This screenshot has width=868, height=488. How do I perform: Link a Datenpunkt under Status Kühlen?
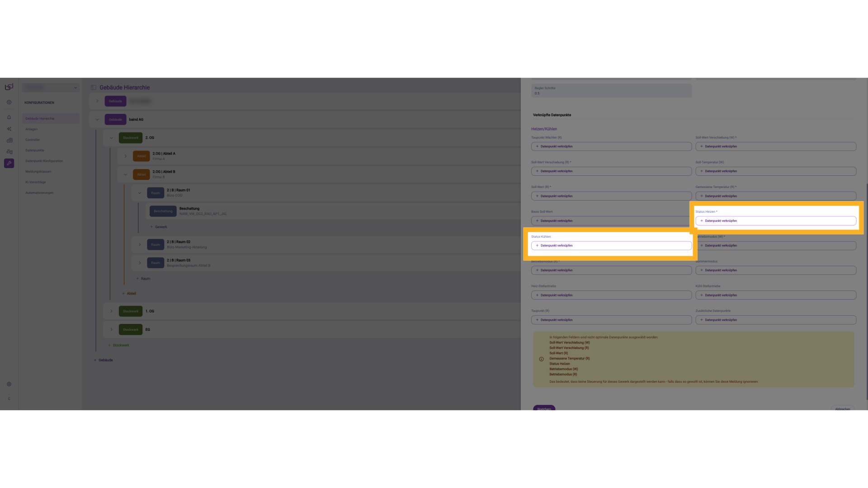pyautogui.click(x=611, y=245)
